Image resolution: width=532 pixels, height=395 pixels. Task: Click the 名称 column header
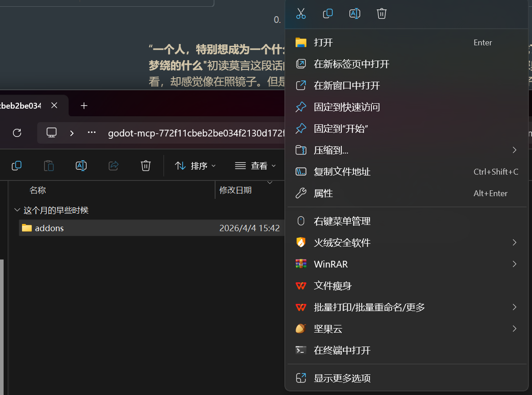click(x=38, y=190)
